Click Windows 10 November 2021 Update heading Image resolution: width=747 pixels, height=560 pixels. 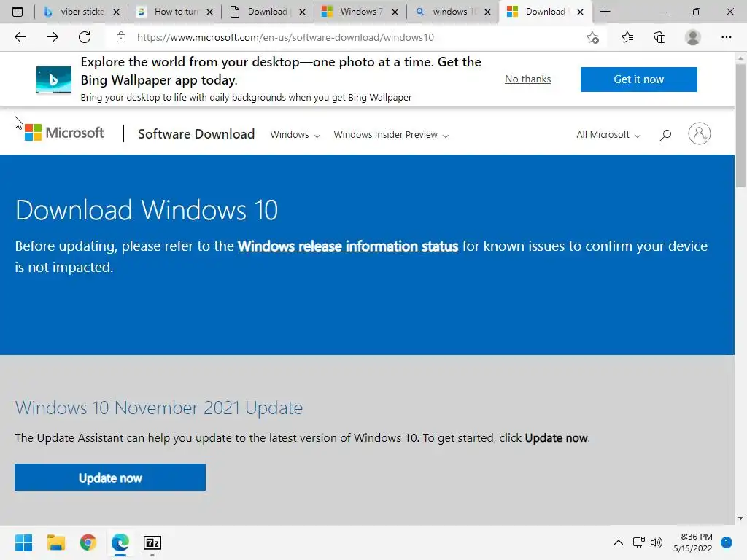click(x=158, y=408)
